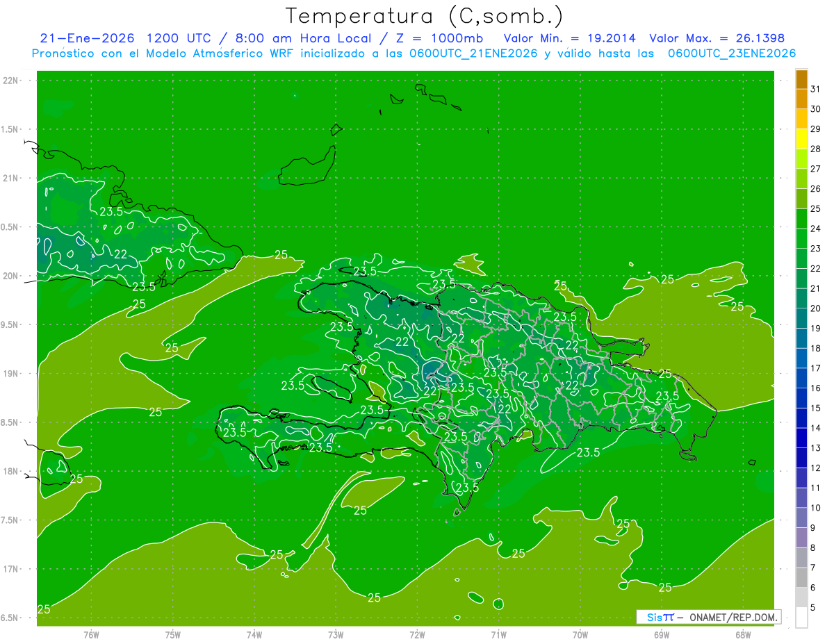Click the 69W longitude axis label

(x=662, y=635)
